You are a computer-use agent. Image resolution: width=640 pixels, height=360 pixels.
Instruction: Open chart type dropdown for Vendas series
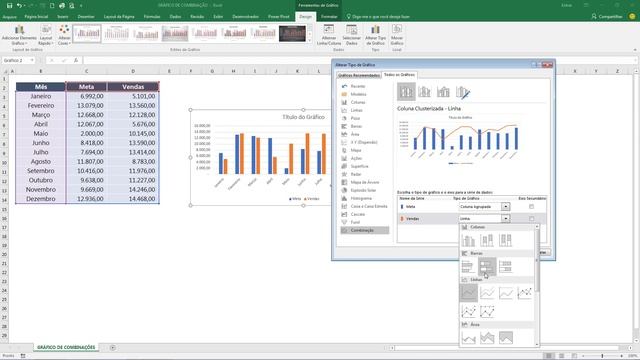505,219
